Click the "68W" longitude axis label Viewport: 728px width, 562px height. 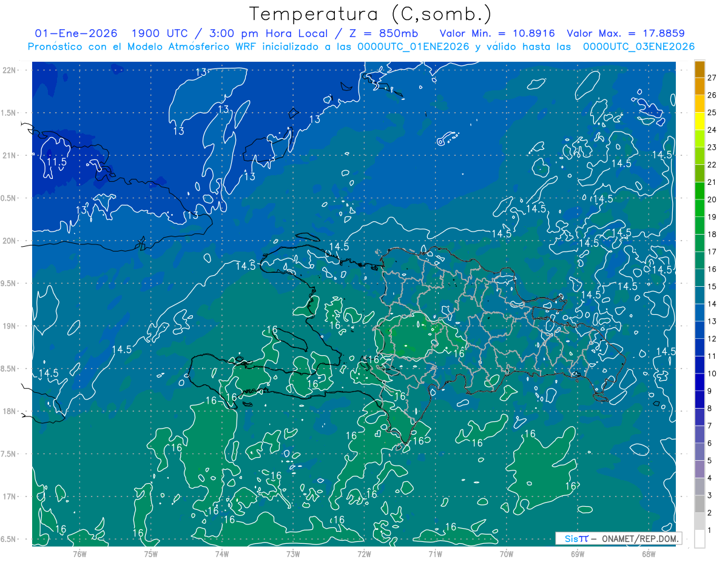tap(648, 554)
